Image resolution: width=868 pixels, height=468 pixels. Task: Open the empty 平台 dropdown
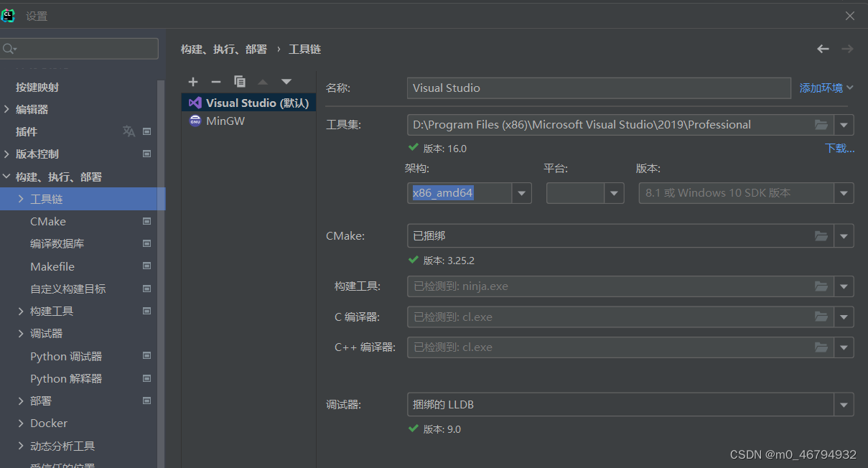click(x=614, y=193)
